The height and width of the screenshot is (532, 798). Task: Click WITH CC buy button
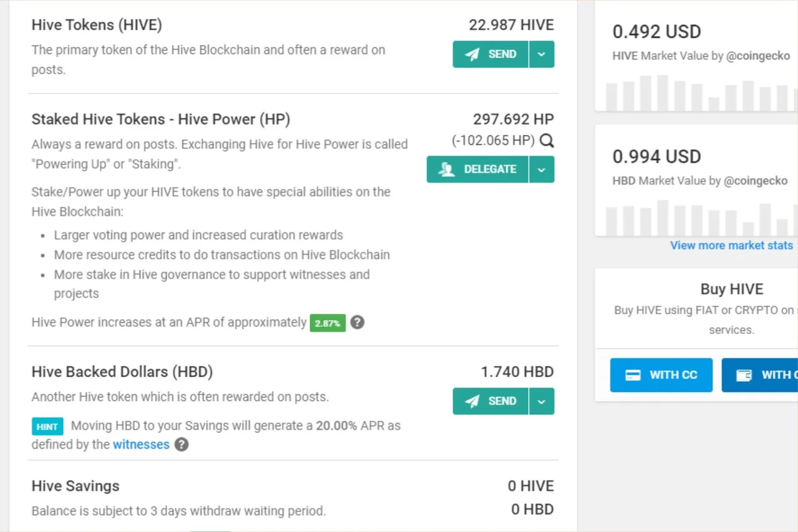[x=661, y=375]
